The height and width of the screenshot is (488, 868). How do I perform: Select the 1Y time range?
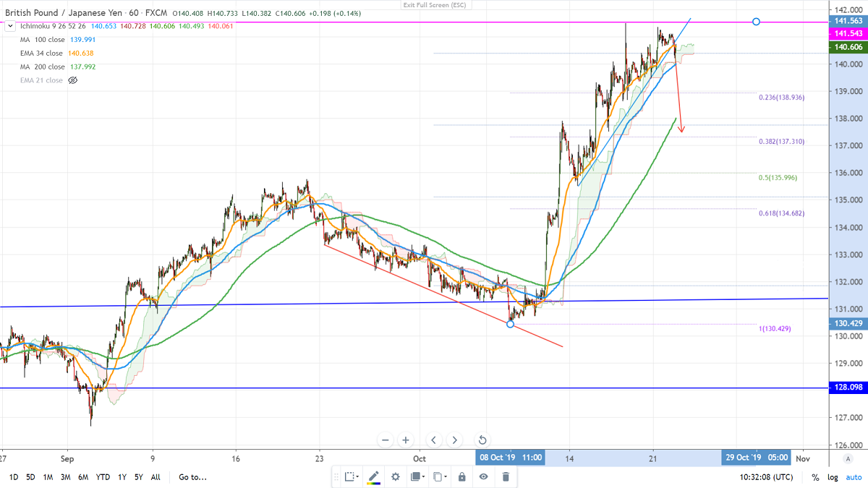click(x=122, y=477)
